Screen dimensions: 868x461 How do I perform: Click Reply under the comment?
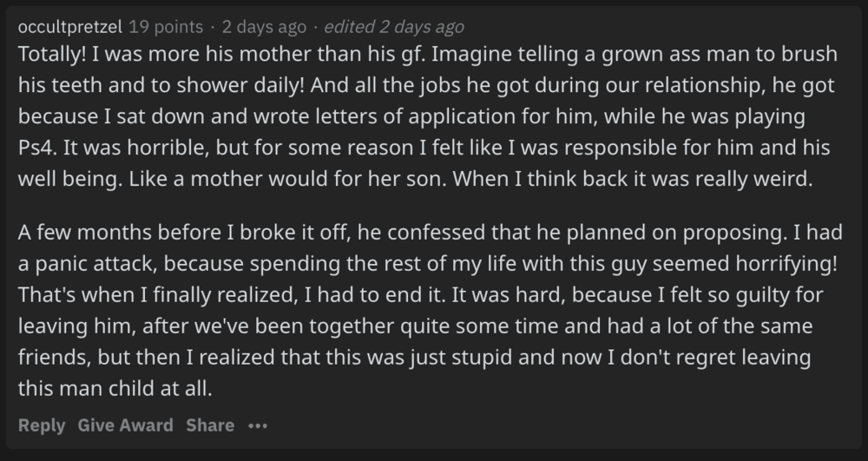point(42,425)
